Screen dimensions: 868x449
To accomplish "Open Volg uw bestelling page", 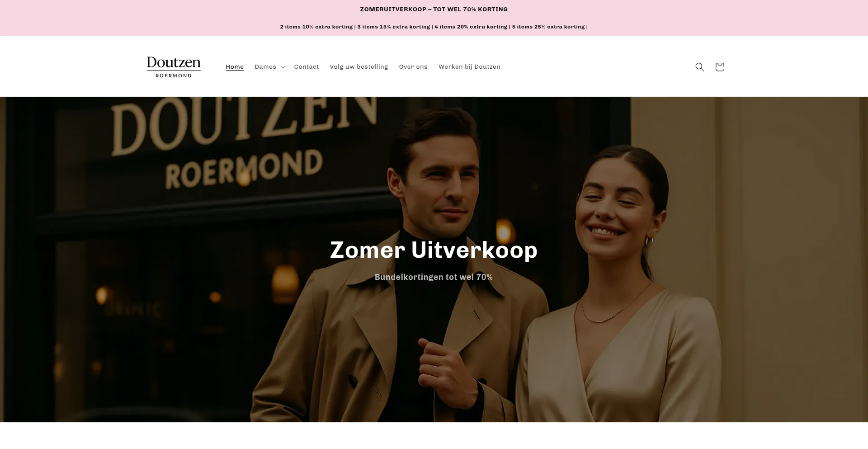I will (x=359, y=67).
